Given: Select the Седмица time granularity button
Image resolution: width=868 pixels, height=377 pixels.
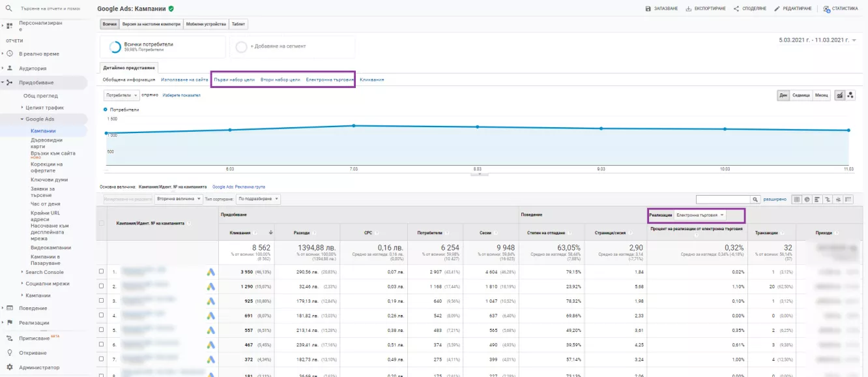Looking at the screenshot, I should (802, 95).
